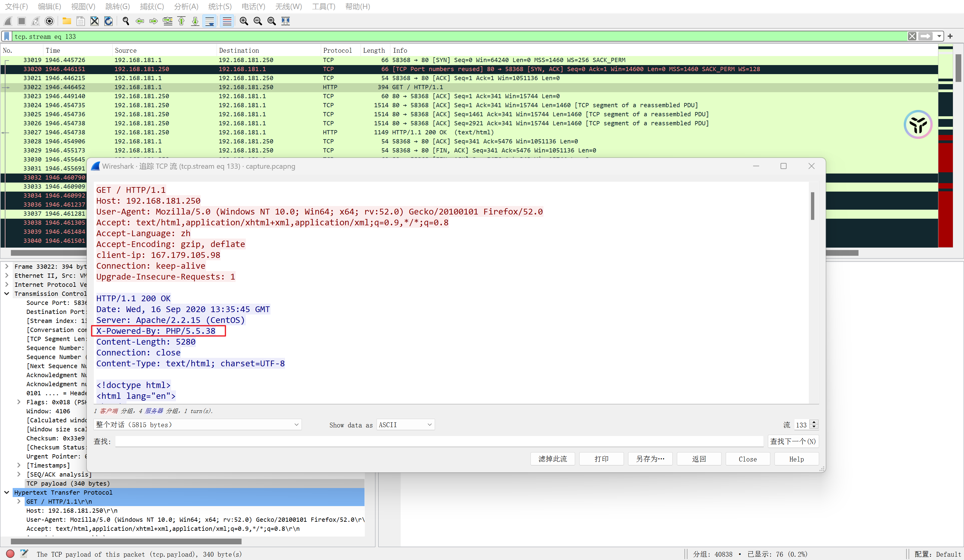Open the entire conversation 5815 bytes dropdown
Viewport: 964px width, 560px height.
tap(197, 424)
